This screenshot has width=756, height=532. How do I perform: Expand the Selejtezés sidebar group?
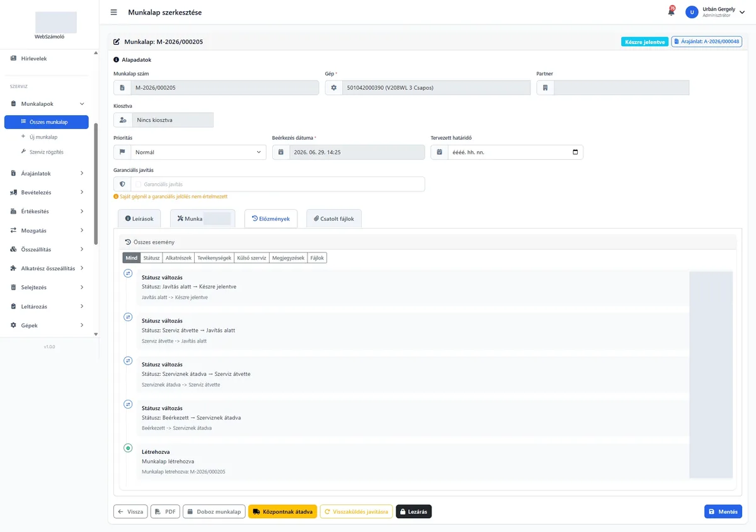(x=82, y=288)
